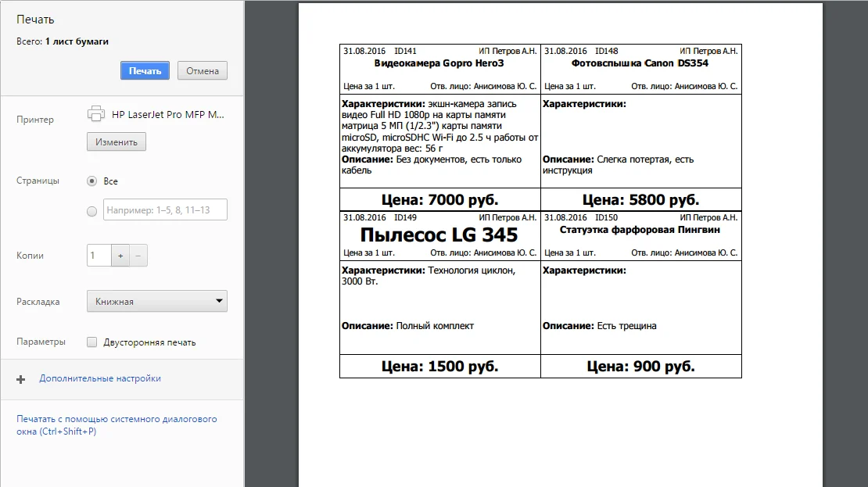Click the Раскладка dropdown arrow
This screenshot has width=868, height=487.
(x=219, y=301)
